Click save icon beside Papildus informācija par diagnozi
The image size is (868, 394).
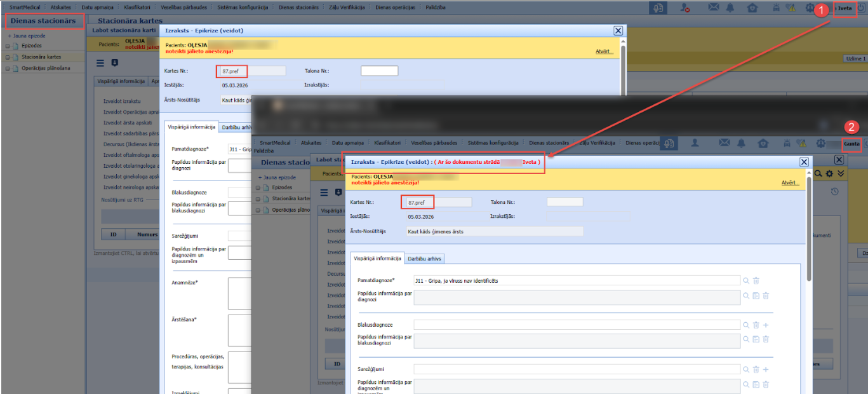pos(756,295)
